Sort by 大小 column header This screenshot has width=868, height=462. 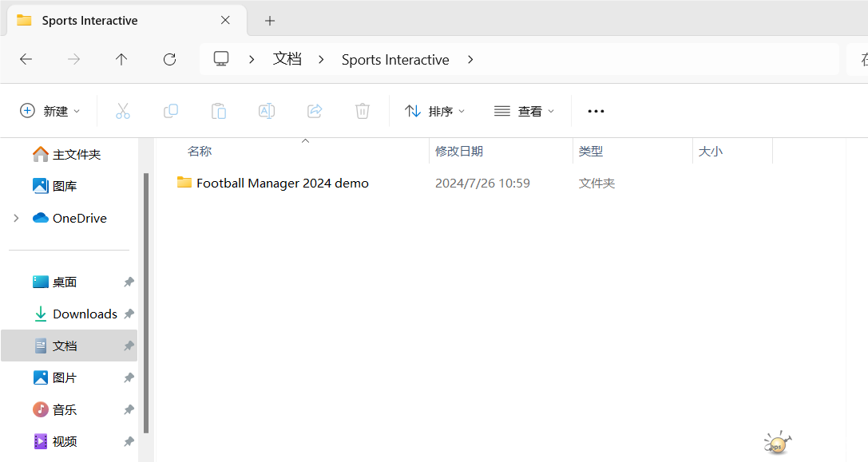tap(710, 151)
